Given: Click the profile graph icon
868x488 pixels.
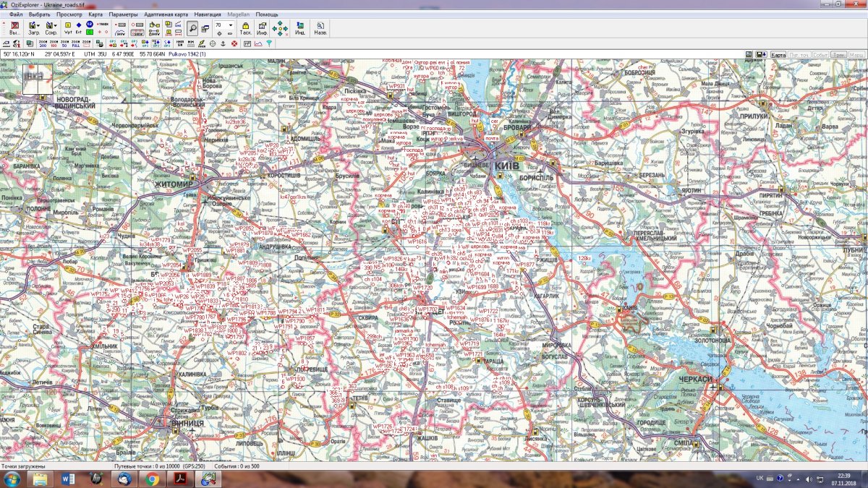Looking at the screenshot, I should pyautogui.click(x=258, y=44).
